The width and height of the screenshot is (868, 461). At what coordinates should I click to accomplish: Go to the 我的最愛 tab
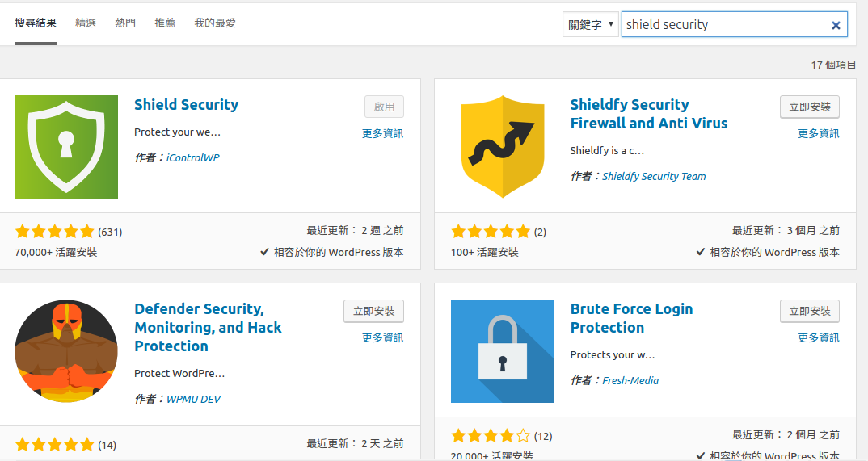point(215,23)
